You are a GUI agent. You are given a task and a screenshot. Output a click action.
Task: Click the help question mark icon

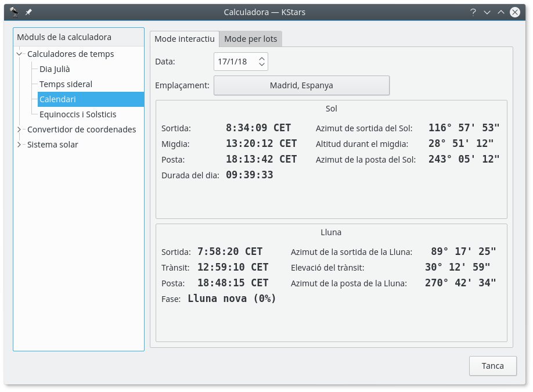pos(473,12)
